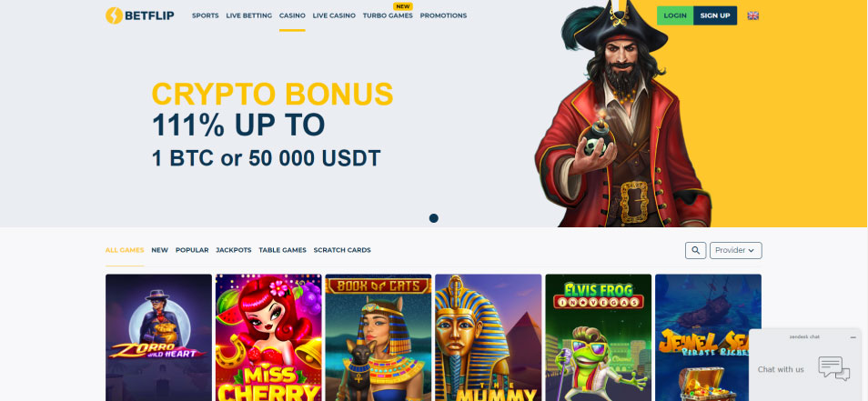Click the Betflip lightning logo icon
The height and width of the screenshot is (401, 868).
point(114,15)
